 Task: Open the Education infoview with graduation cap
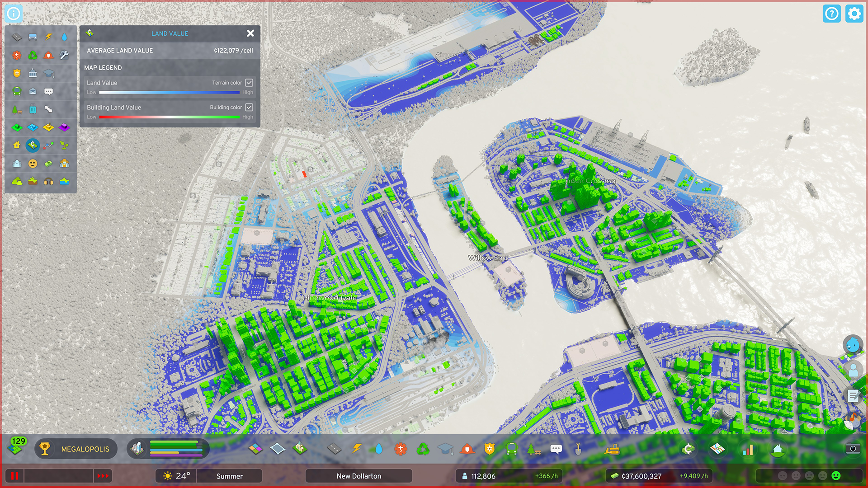(x=48, y=73)
